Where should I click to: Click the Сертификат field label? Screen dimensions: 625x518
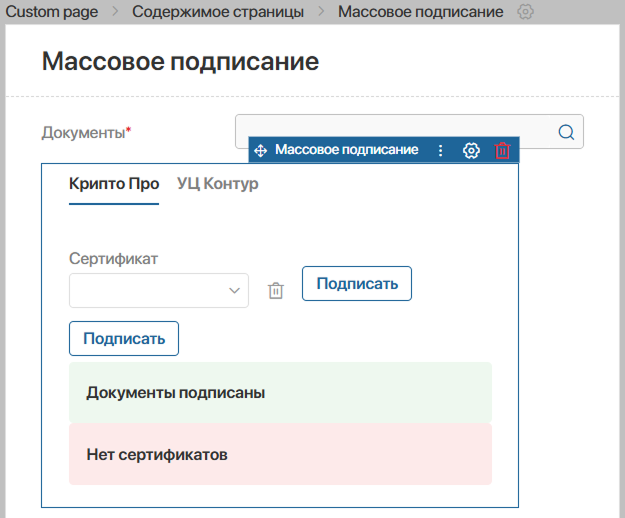114,259
